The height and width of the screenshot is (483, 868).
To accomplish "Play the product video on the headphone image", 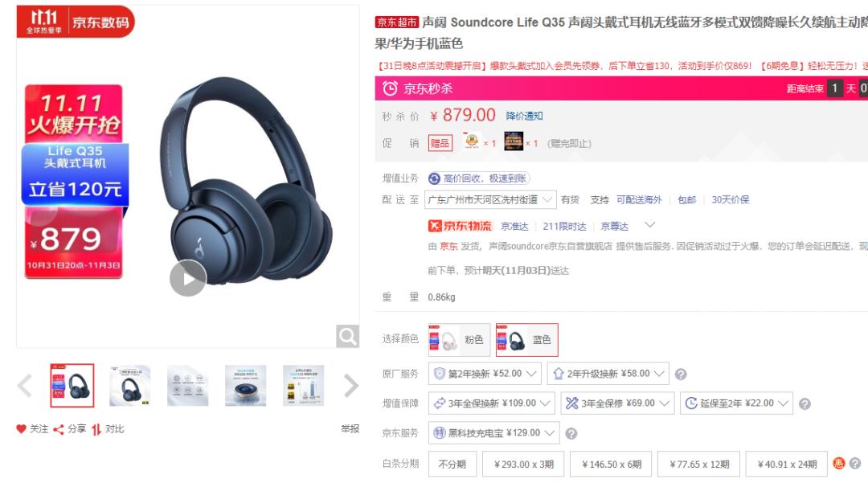I will pyautogui.click(x=187, y=278).
